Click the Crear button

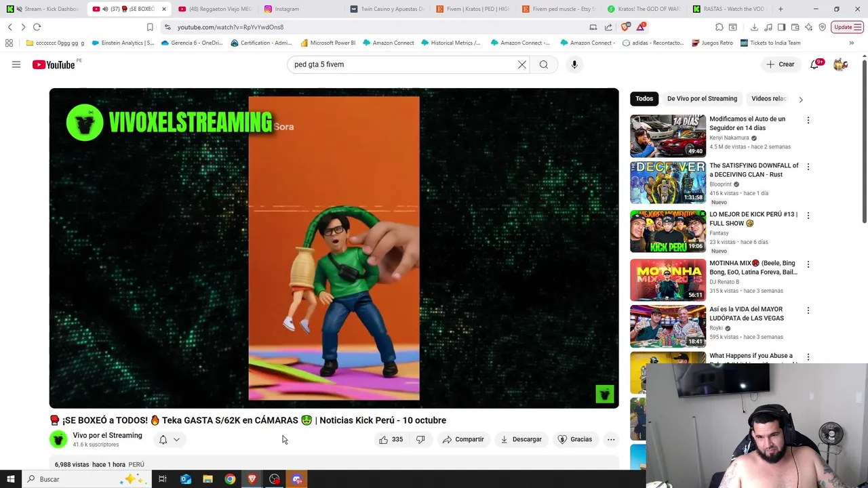tap(780, 64)
